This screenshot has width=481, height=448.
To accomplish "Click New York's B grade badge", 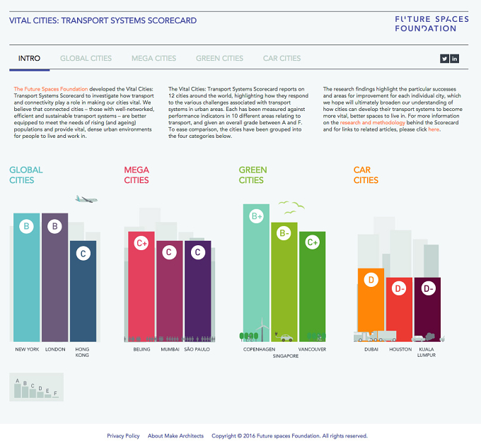I will pos(26,226).
